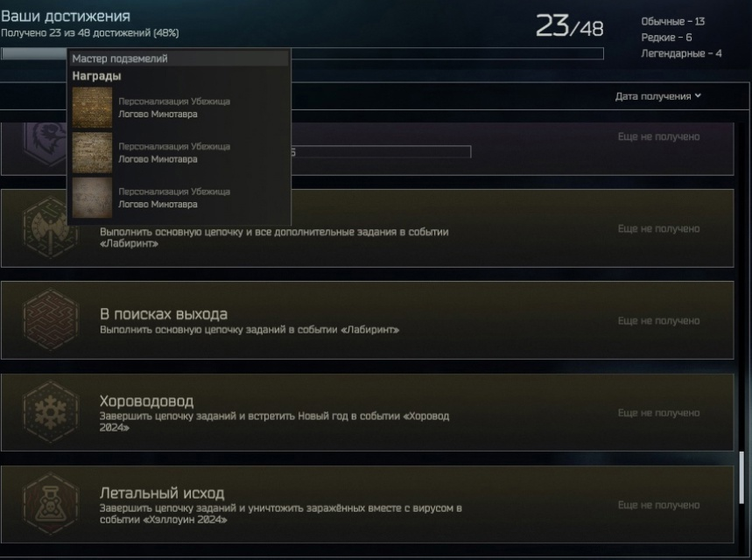Screen dimensions: 752x560
Task: Click the snowflake Хороводовод achievement icon
Action: click(x=51, y=412)
